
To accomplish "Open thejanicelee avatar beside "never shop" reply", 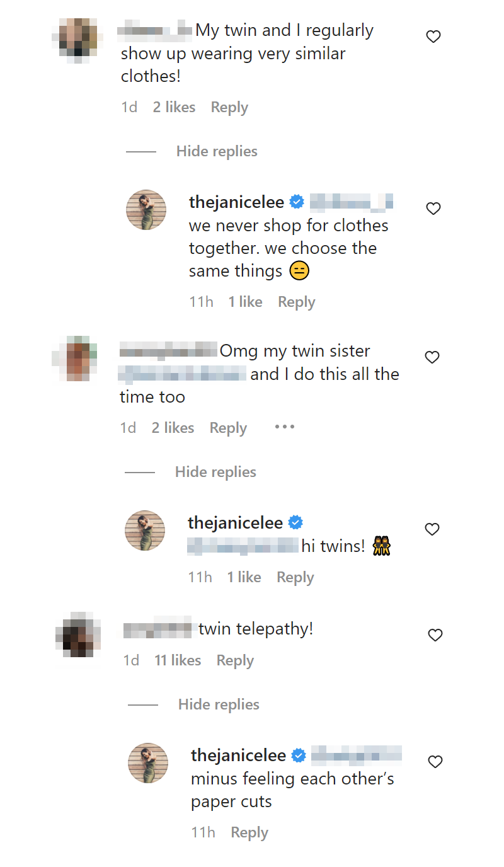I will pos(146,210).
